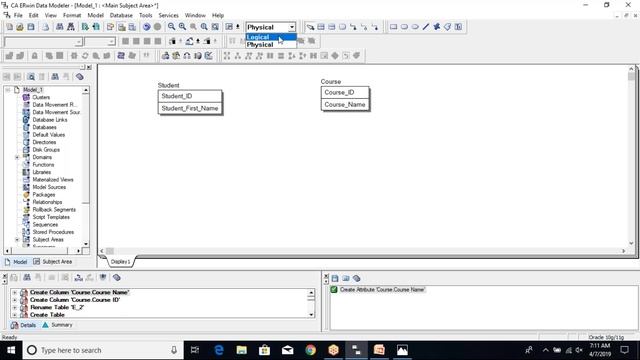Viewport: 640px width, 360px height.
Task: Click the Windows taskbar search box
Action: [x=102, y=350]
